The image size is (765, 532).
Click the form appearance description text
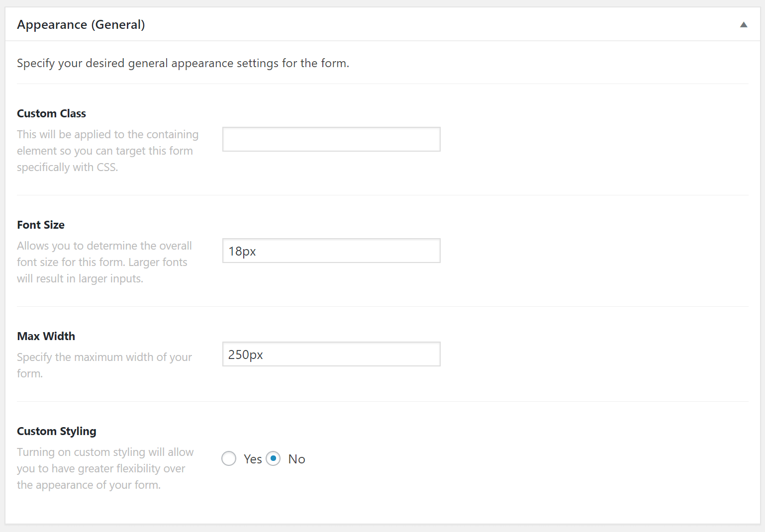click(x=183, y=63)
